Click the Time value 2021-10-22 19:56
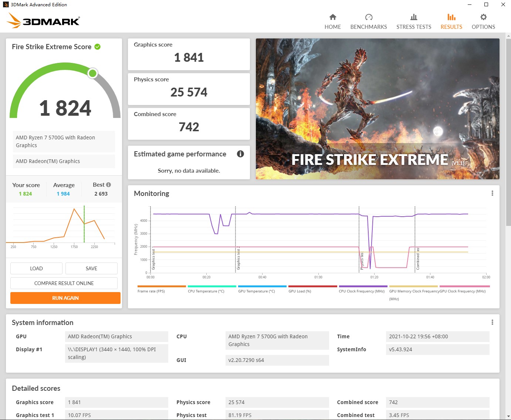 pyautogui.click(x=438, y=336)
